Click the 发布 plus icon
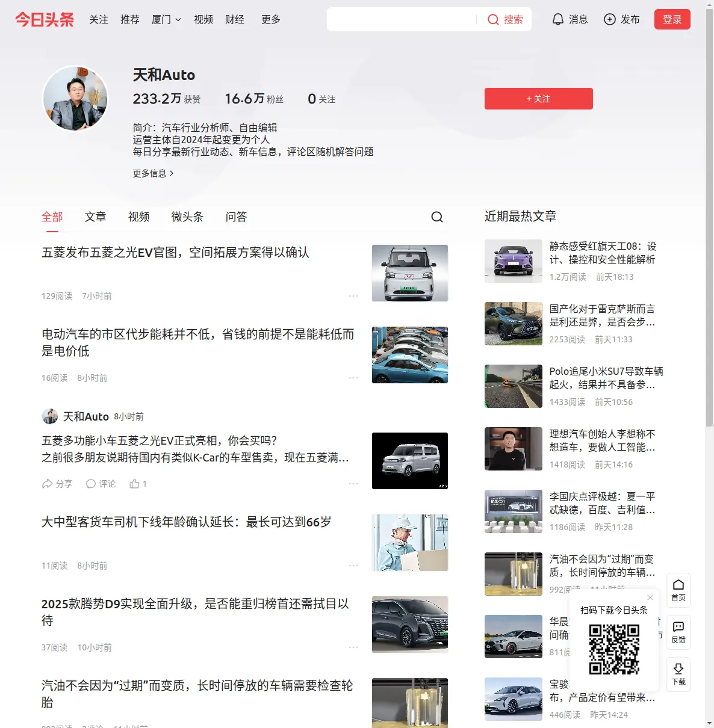The height and width of the screenshot is (728, 714). 610,19
